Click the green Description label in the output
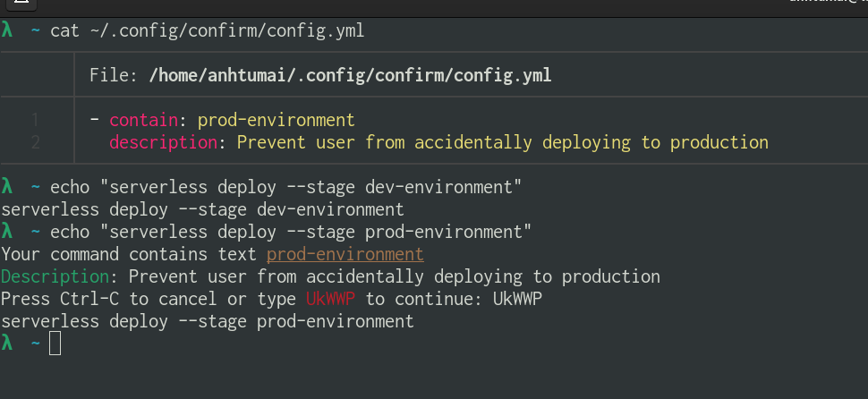 point(55,276)
